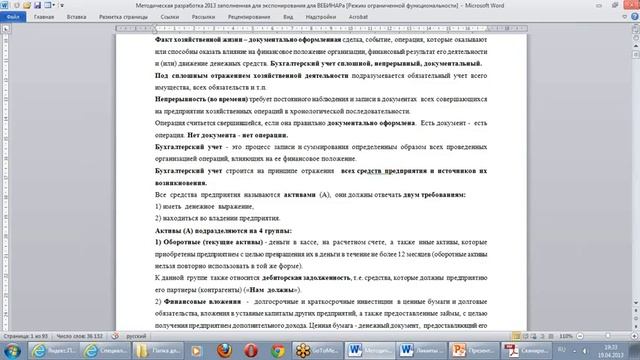Open the Вставка ribbon tab

pos(76,17)
